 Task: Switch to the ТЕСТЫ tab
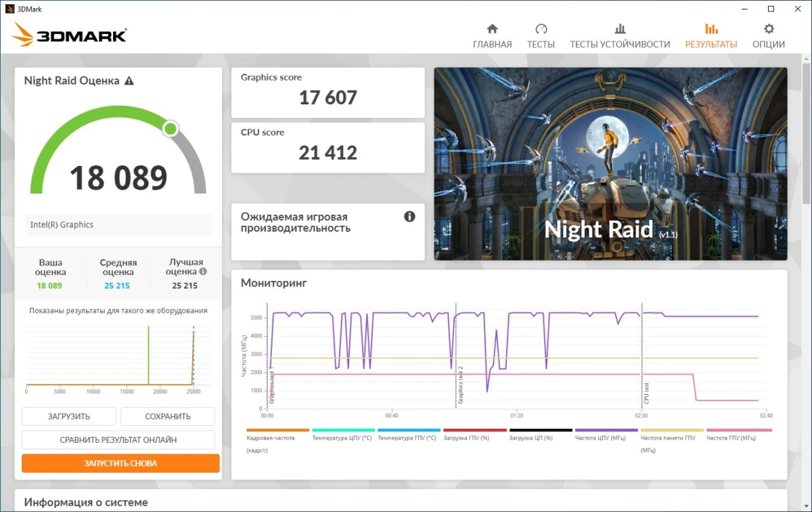(x=541, y=37)
